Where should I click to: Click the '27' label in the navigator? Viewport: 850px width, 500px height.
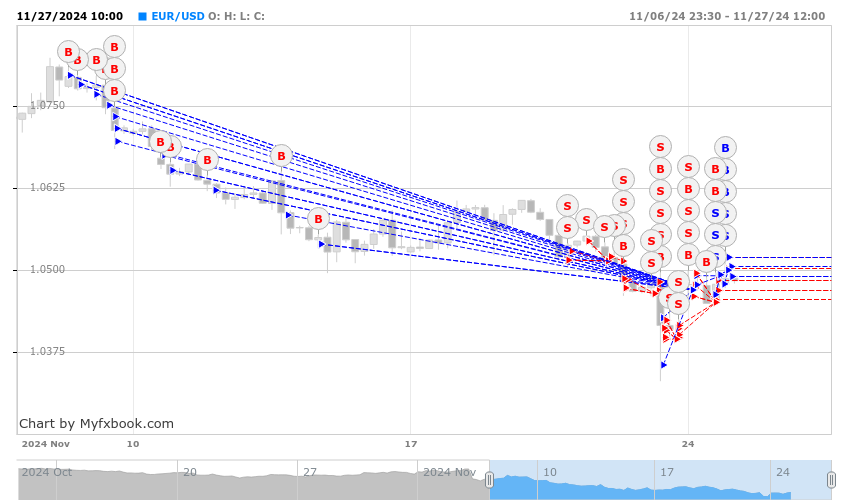[x=310, y=472]
